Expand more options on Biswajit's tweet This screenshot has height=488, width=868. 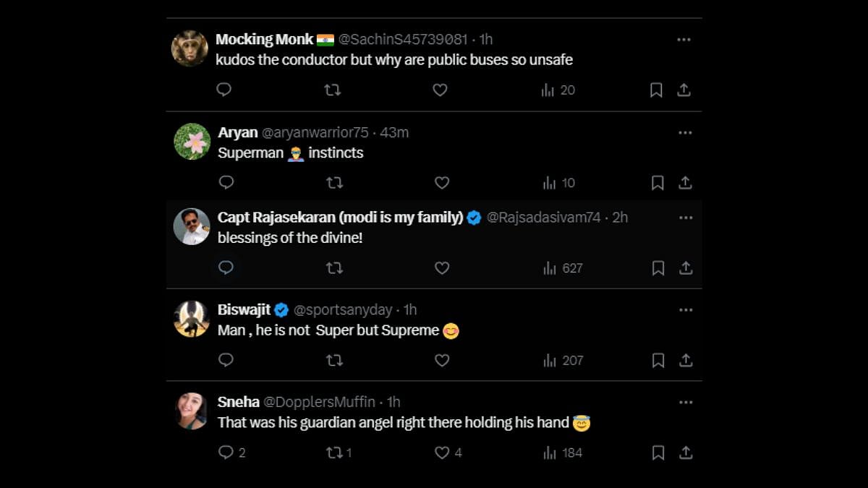coord(685,310)
